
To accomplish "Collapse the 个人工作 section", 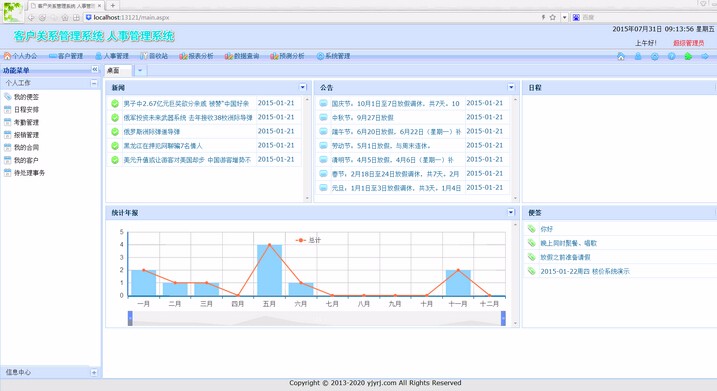I will pos(94,83).
